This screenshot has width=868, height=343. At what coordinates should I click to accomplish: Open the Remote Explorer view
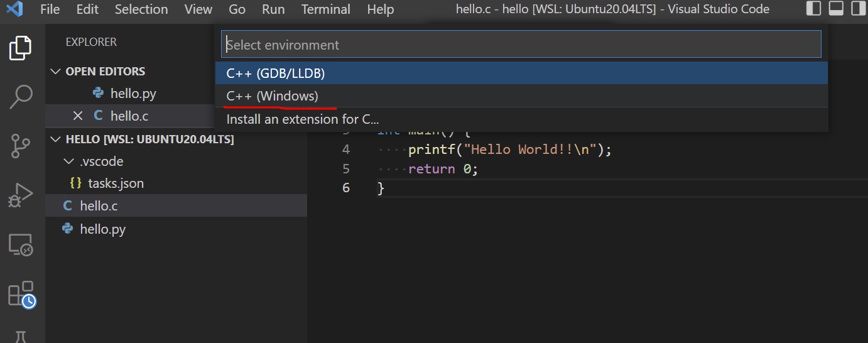coord(21,244)
